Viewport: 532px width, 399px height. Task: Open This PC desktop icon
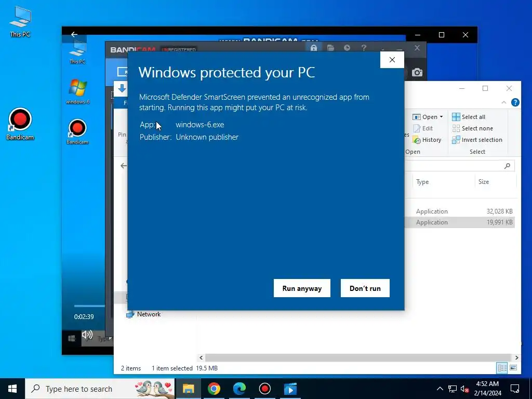coord(20,21)
